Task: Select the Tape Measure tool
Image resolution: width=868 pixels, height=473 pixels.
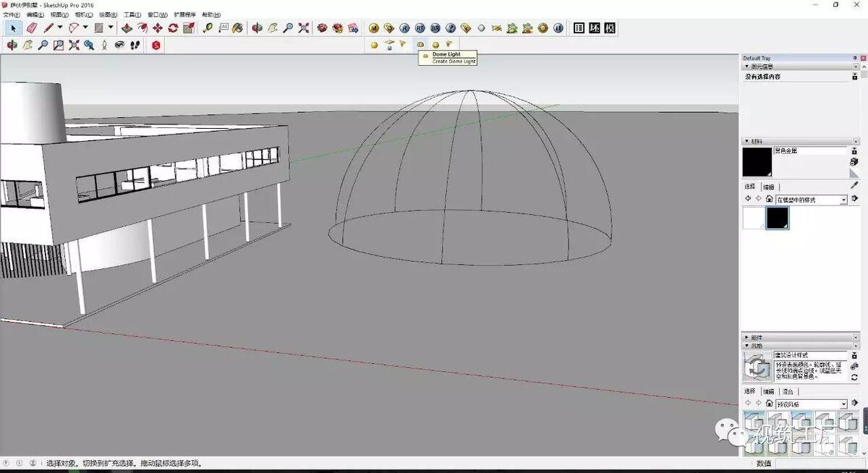Action: click(x=208, y=28)
